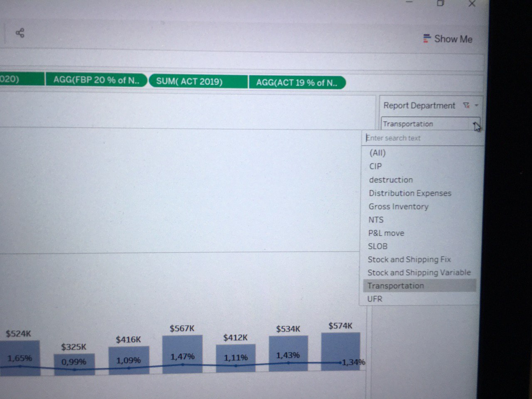Focus the Enter search text field

click(423, 138)
